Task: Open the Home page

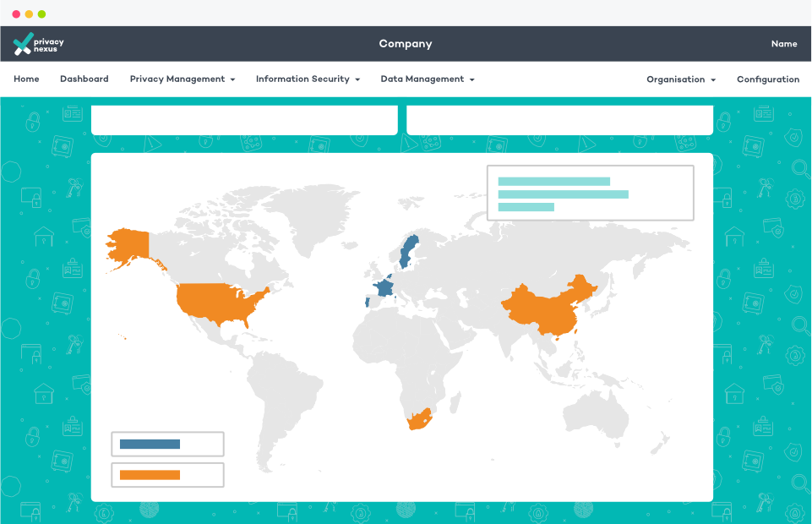Action: (x=26, y=79)
